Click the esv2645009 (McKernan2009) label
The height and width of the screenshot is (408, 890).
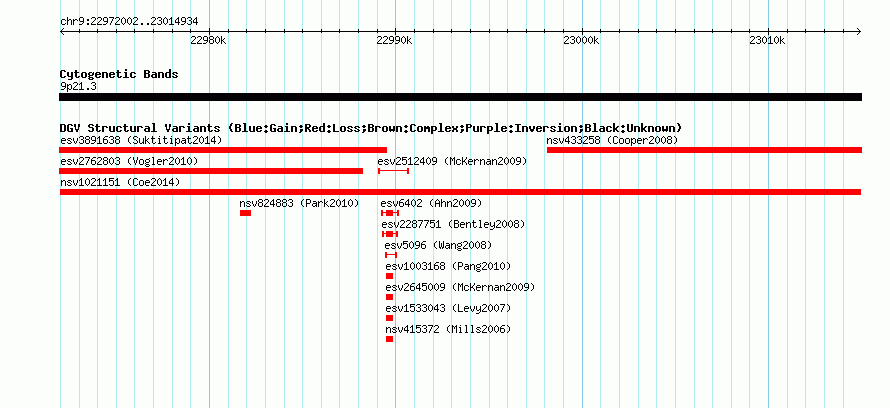460,288
